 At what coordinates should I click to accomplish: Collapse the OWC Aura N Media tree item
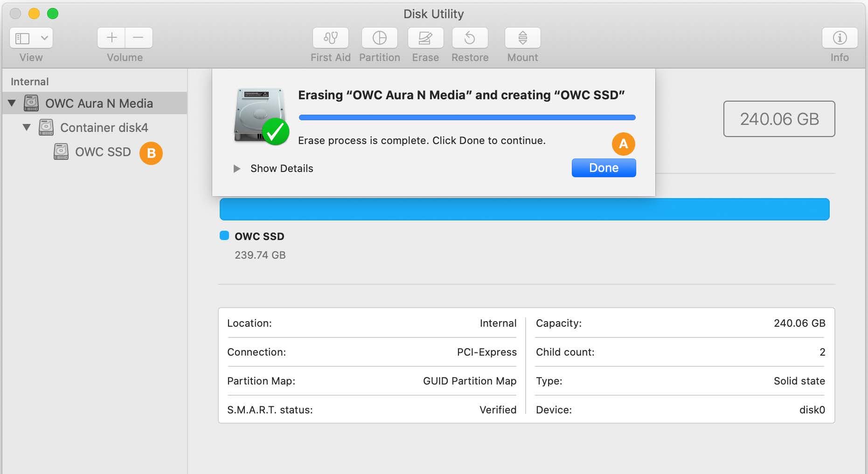[12, 103]
